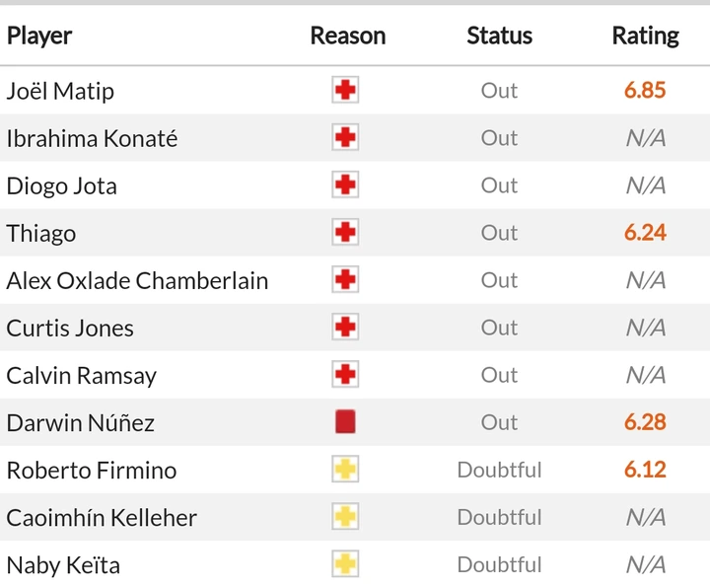Click the red cross icon for Ibrahima Konaté
The width and height of the screenshot is (710, 588).
pos(345,138)
